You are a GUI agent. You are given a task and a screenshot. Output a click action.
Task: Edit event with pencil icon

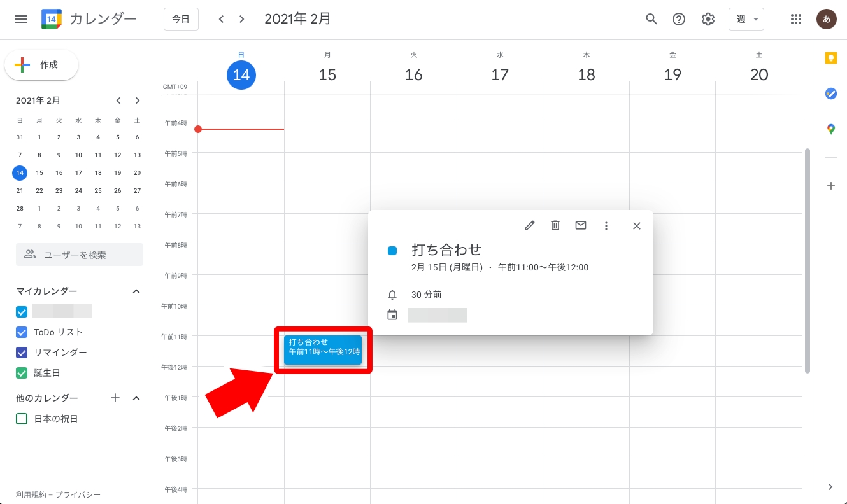tap(530, 225)
